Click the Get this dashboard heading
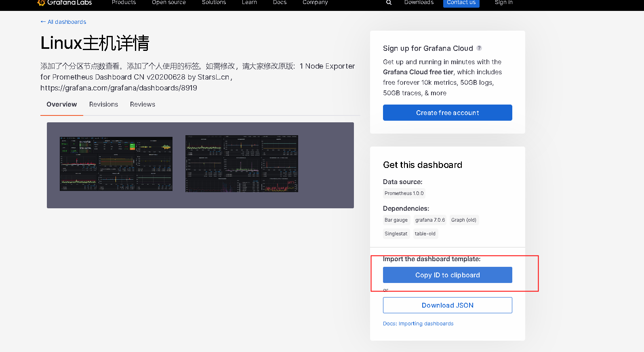This screenshot has height=352, width=644. tap(423, 165)
